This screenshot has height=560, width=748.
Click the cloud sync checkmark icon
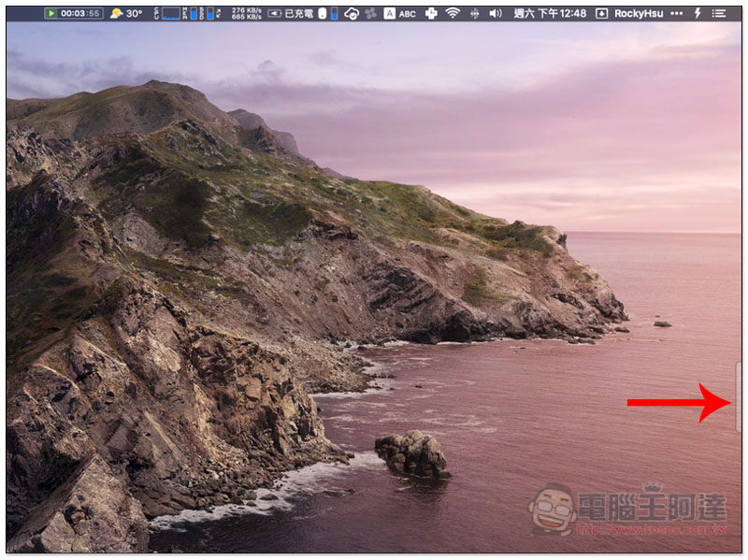pos(352,13)
